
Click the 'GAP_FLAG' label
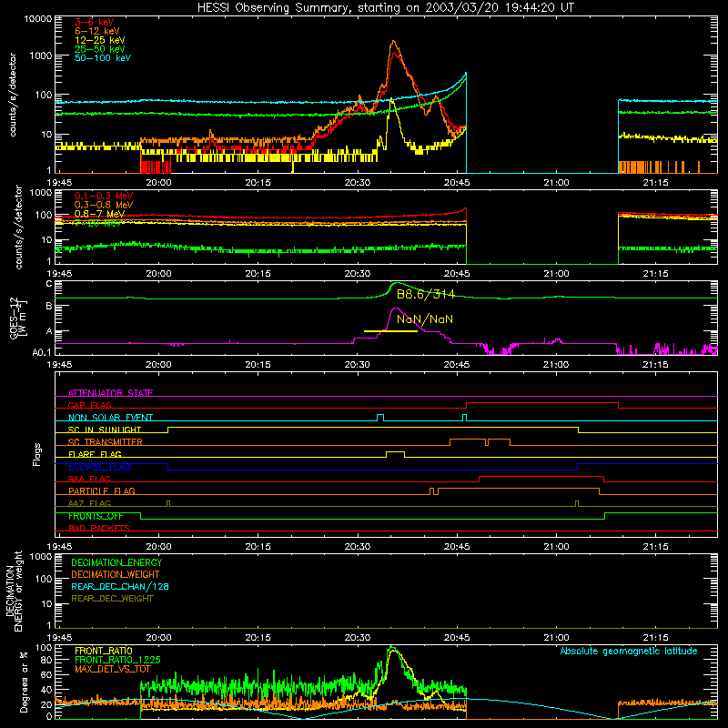click(x=89, y=405)
